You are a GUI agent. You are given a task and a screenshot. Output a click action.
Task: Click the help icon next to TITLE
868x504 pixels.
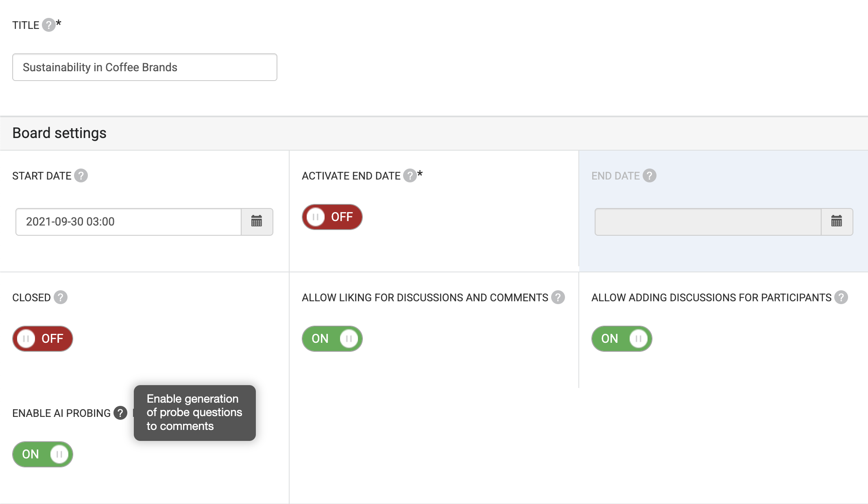(x=48, y=25)
